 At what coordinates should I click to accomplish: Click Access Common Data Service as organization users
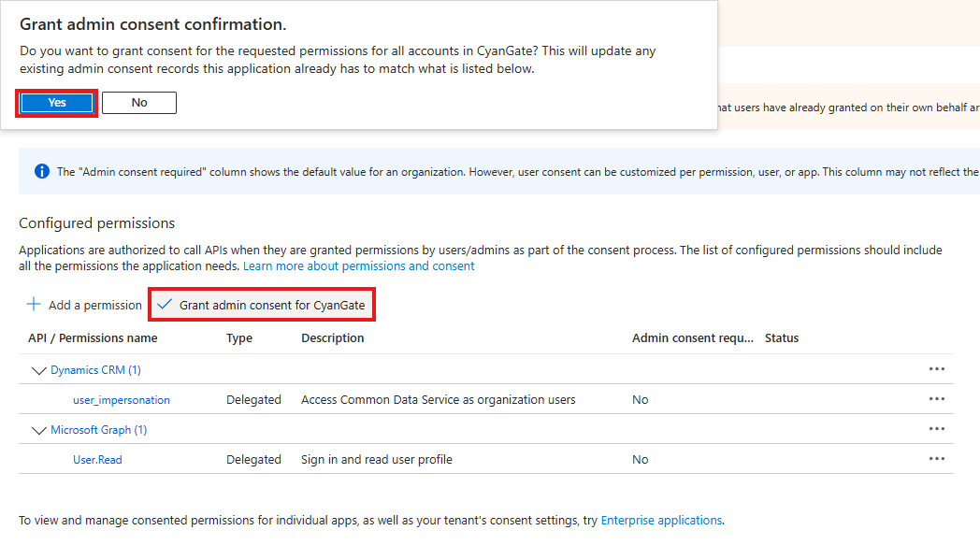click(x=439, y=400)
